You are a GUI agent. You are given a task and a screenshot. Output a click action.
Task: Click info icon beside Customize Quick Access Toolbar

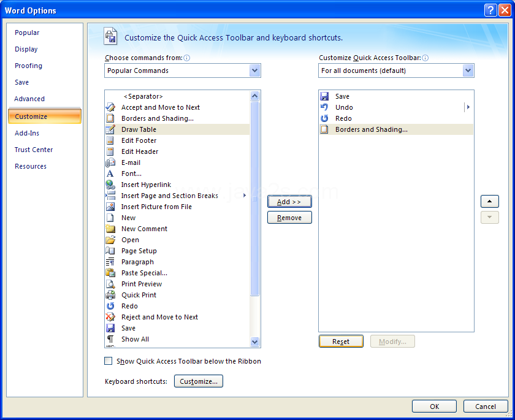425,58
